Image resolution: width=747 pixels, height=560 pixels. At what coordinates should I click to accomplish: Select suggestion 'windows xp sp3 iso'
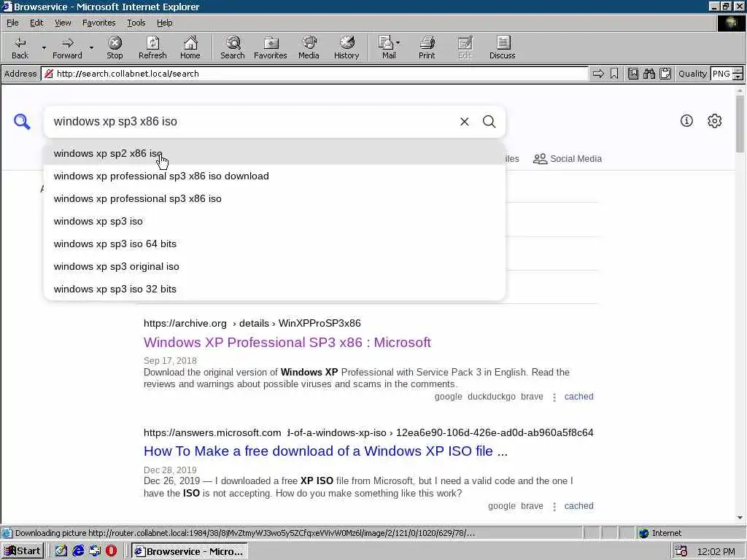point(274,222)
